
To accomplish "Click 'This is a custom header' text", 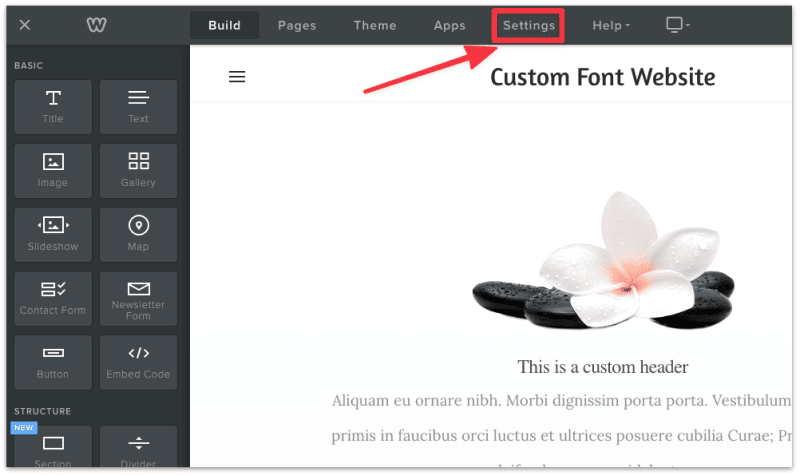I will (x=603, y=367).
